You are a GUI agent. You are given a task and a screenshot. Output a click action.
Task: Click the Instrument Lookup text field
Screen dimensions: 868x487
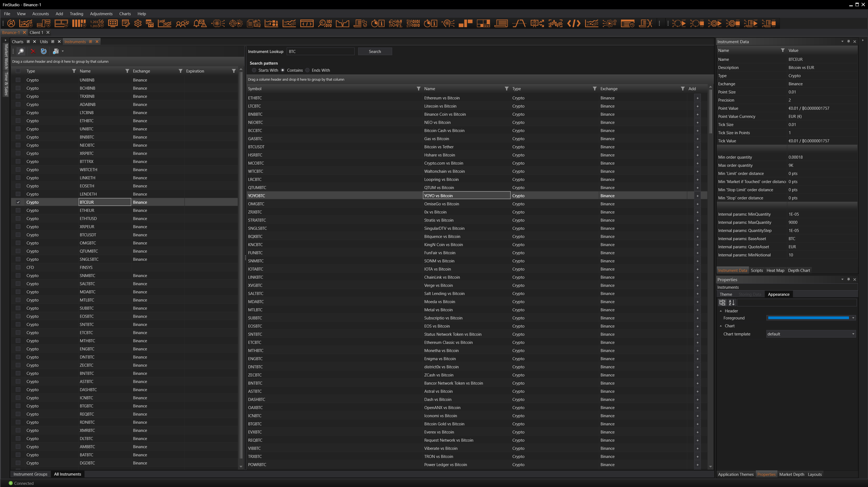coord(320,52)
